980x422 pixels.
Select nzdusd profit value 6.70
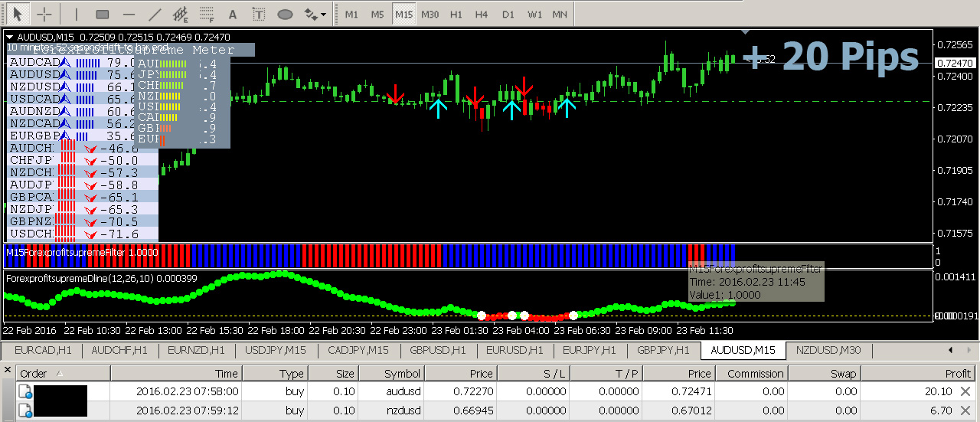pos(941,411)
